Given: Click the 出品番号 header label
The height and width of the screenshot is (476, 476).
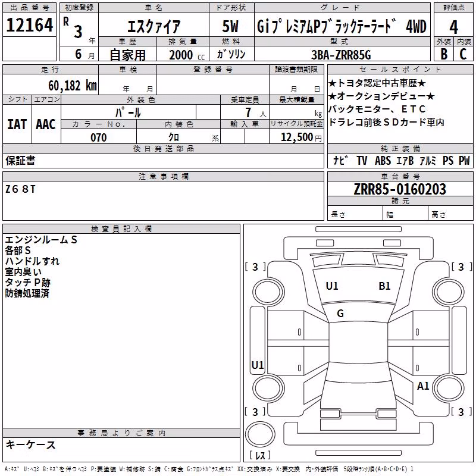Looking at the screenshot, I should point(29,8).
